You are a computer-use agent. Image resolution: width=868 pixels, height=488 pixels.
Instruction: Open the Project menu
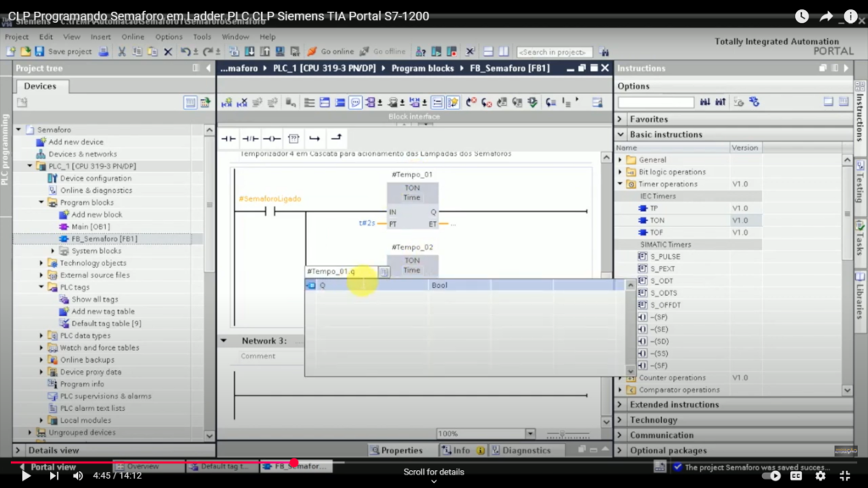(x=17, y=36)
